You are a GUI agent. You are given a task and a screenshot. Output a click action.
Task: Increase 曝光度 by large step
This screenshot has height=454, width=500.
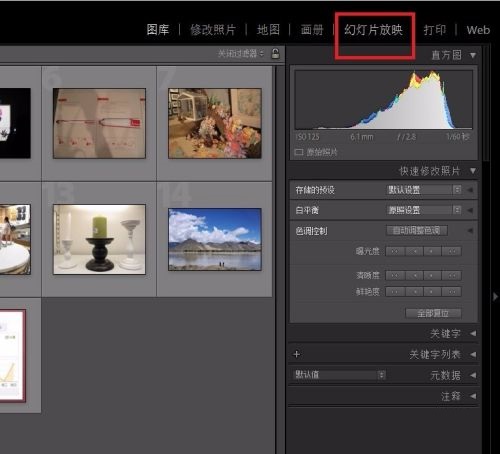[452, 251]
